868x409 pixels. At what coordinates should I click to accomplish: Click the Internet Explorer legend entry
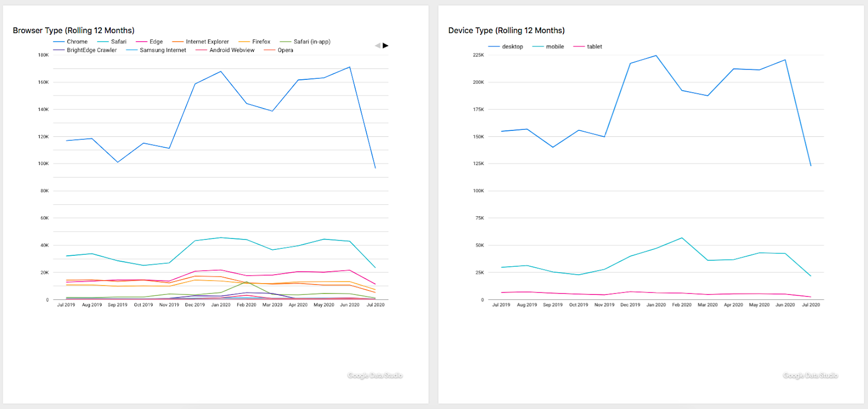point(201,42)
